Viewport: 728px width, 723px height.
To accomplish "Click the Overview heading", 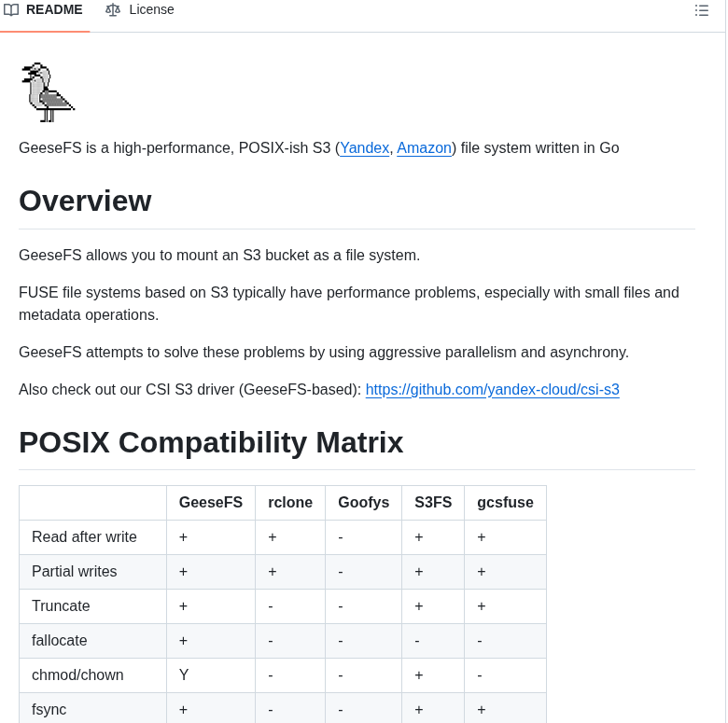I will pyautogui.click(x=85, y=202).
